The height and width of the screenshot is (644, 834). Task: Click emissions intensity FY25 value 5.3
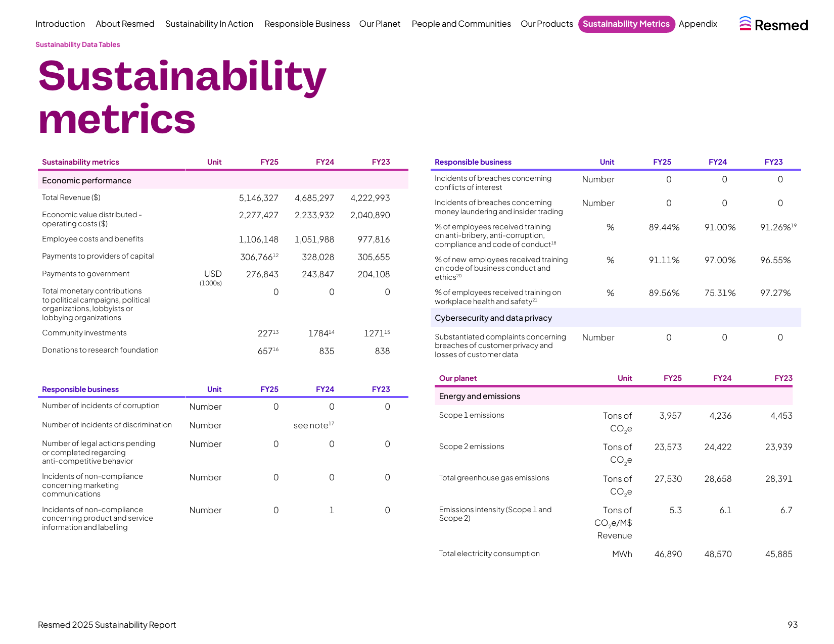coord(675,510)
